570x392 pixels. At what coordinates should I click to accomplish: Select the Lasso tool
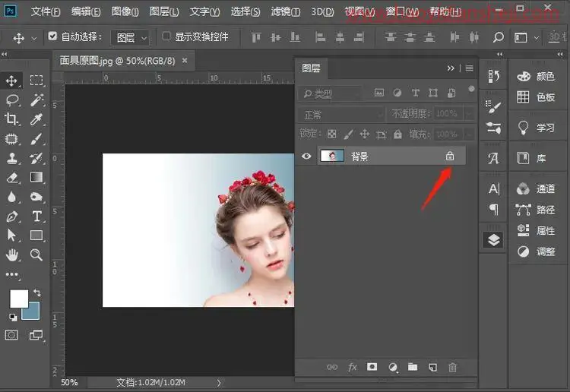12,100
